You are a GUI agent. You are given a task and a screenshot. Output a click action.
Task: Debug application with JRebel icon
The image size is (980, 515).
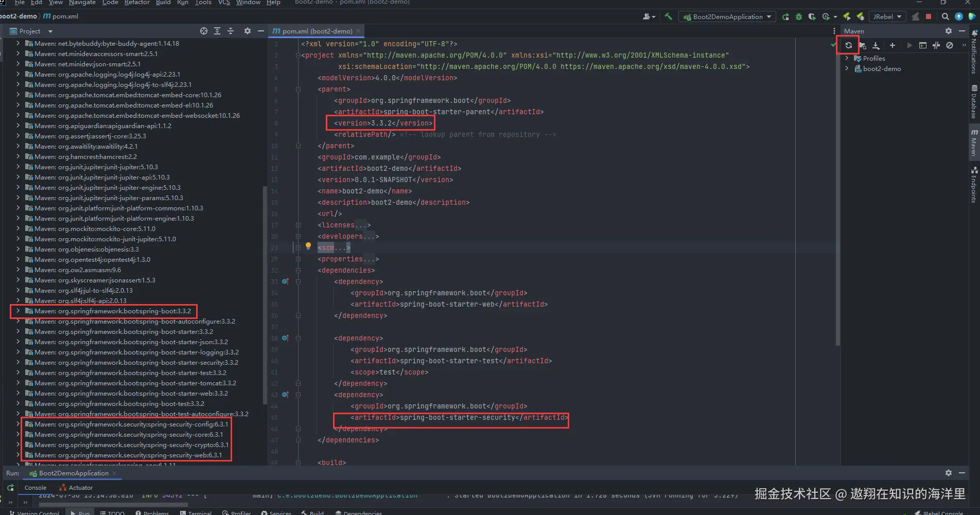pos(860,16)
